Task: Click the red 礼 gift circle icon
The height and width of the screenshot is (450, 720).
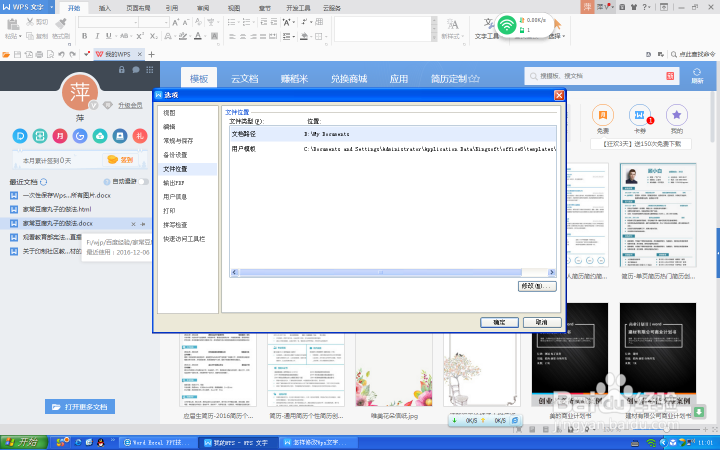Action: tap(140, 136)
